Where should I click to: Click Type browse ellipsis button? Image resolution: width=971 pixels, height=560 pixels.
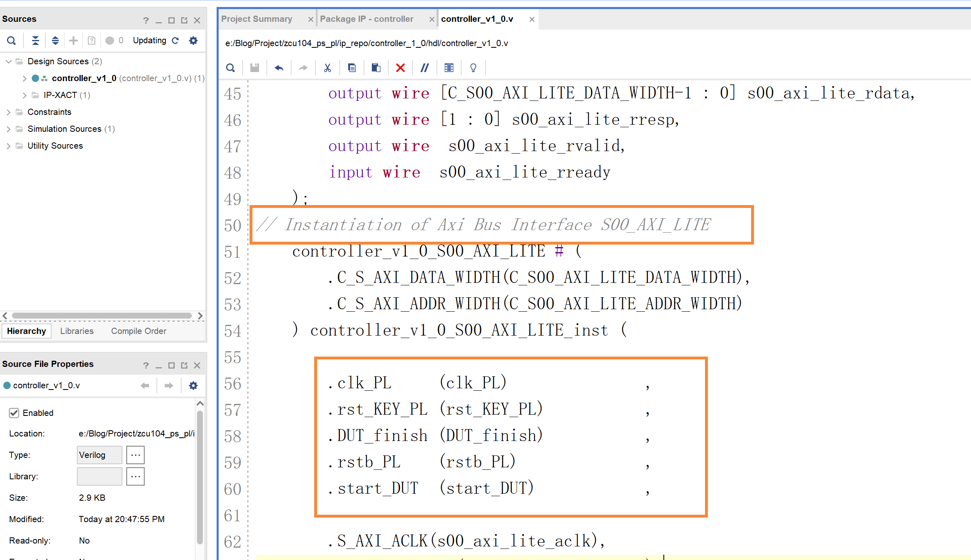[x=135, y=455]
